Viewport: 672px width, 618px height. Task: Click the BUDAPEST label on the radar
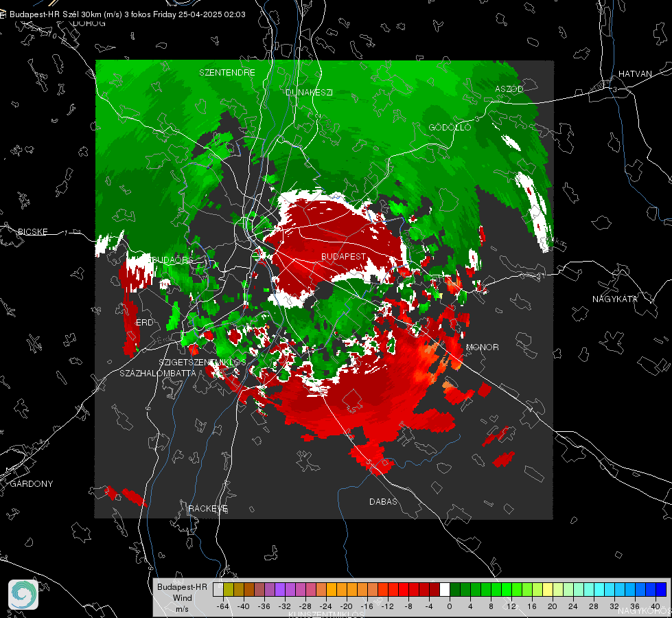[344, 256]
